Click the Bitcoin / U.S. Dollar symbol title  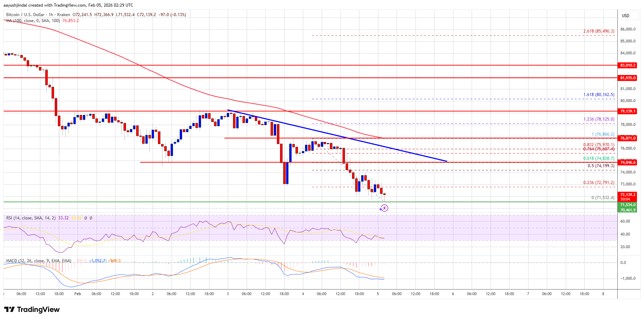(25, 15)
